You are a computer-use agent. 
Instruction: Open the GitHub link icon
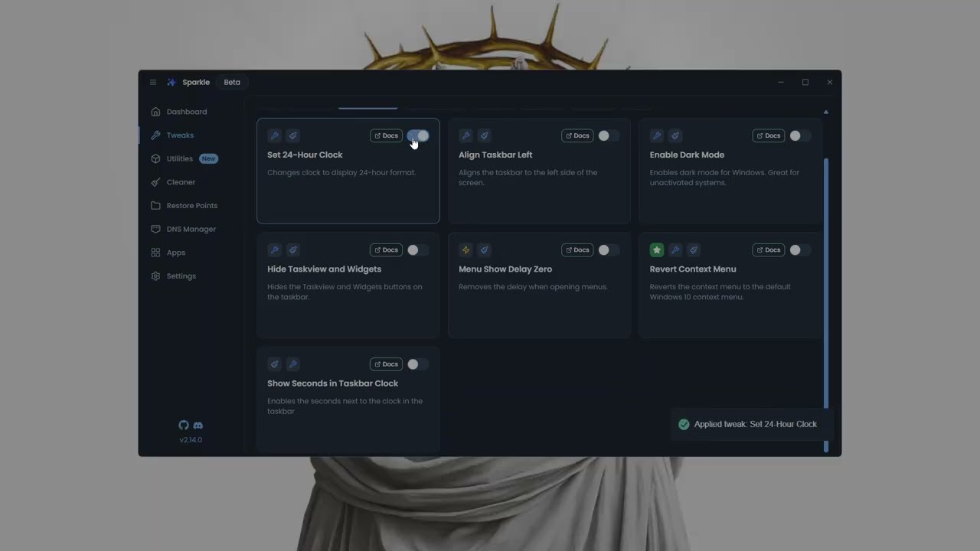pos(184,425)
